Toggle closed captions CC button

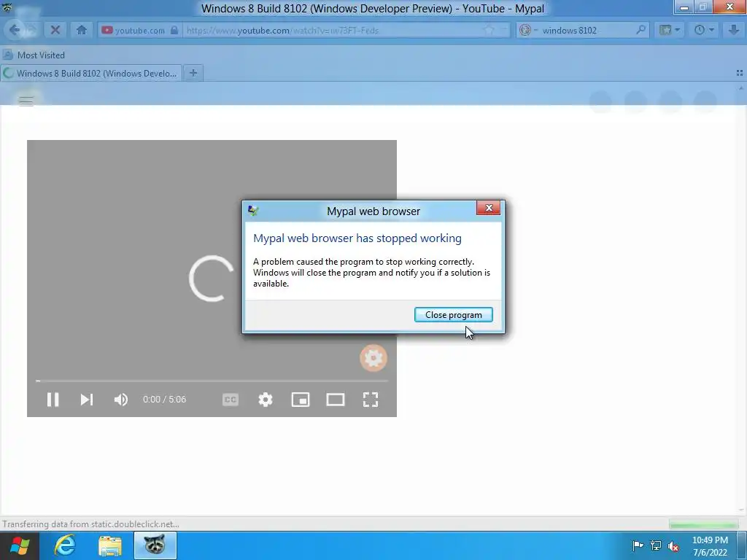[230, 400]
